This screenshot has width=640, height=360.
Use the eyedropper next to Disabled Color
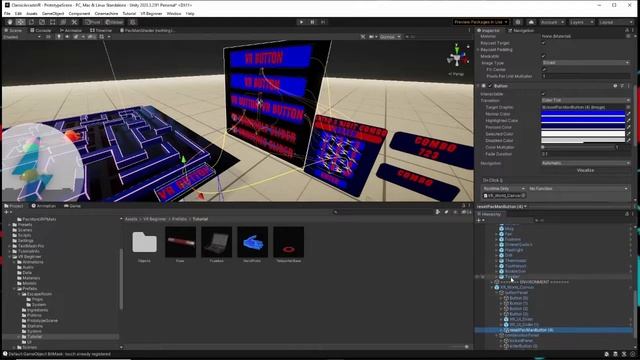click(x=628, y=140)
